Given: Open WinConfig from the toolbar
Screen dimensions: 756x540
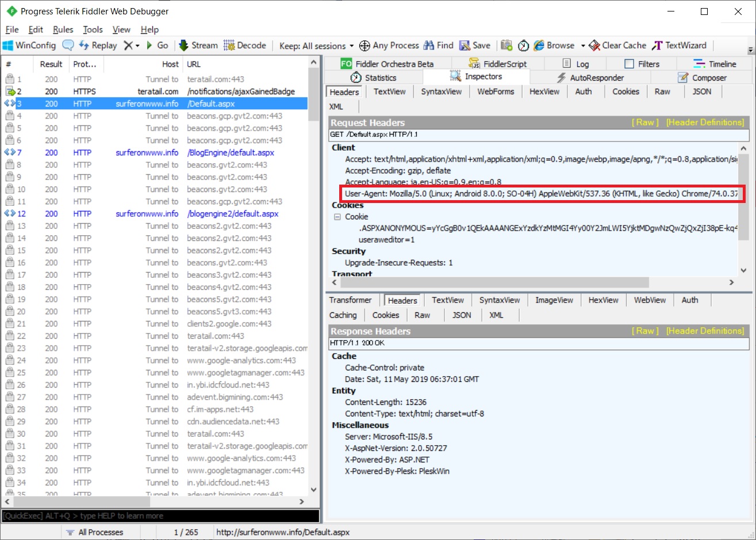Looking at the screenshot, I should (29, 45).
